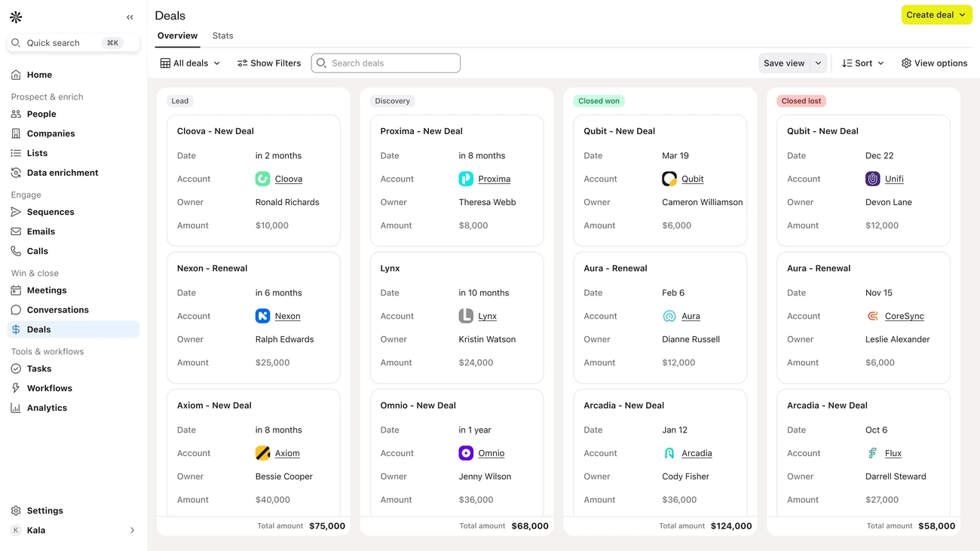Viewport: 980px width, 551px height.
Task: Select the Overview tab
Action: point(177,35)
